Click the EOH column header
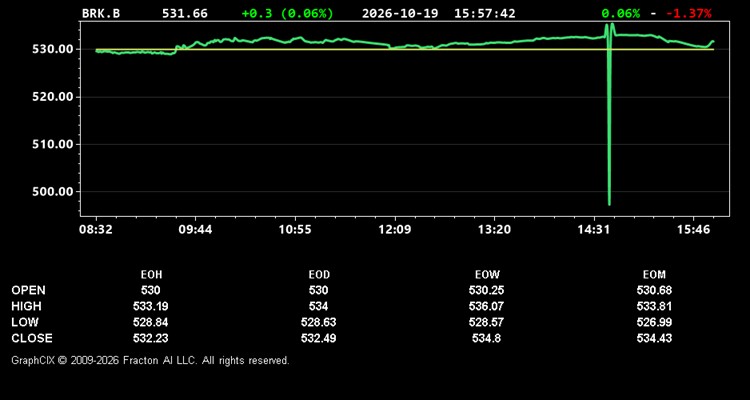Image resolution: width=750 pixels, height=400 pixels. point(151,275)
